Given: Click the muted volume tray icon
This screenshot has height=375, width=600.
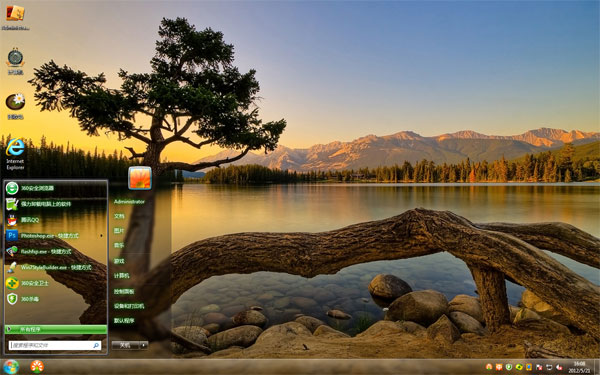Looking at the screenshot, I should [559, 367].
